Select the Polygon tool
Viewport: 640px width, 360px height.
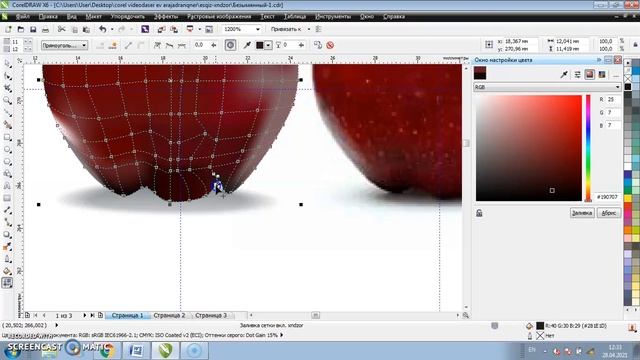pos(7,162)
